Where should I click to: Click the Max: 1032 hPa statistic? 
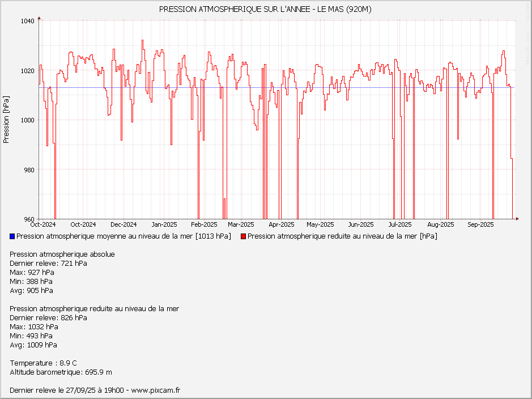pyautogui.click(x=34, y=327)
